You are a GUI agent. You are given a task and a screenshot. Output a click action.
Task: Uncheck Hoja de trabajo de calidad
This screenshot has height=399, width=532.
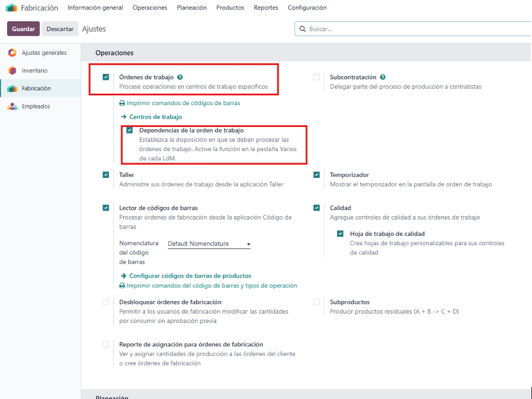coord(340,234)
